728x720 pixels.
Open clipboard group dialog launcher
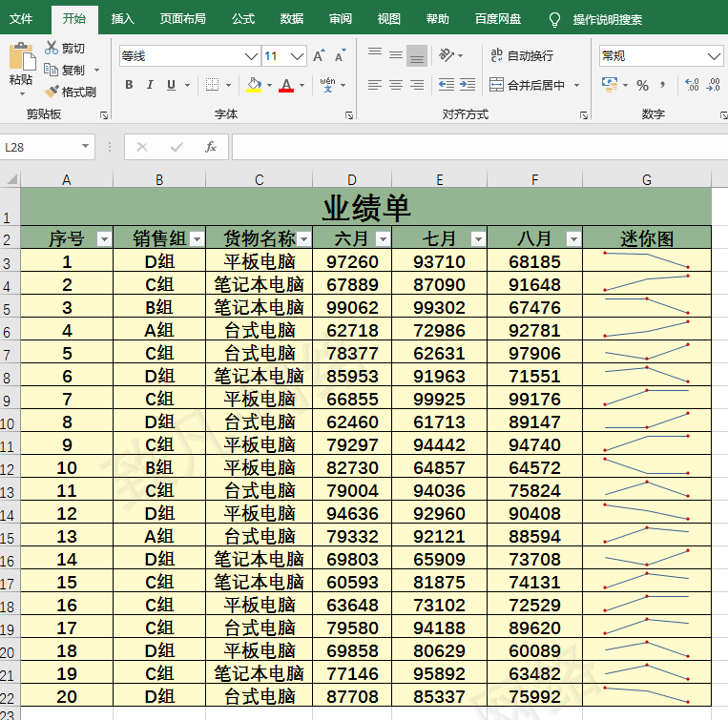click(x=104, y=115)
